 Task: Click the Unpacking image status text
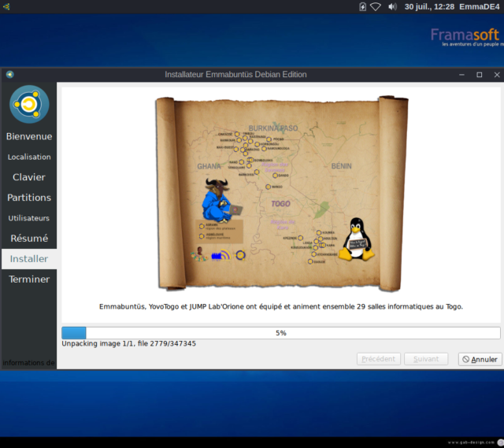(x=128, y=343)
